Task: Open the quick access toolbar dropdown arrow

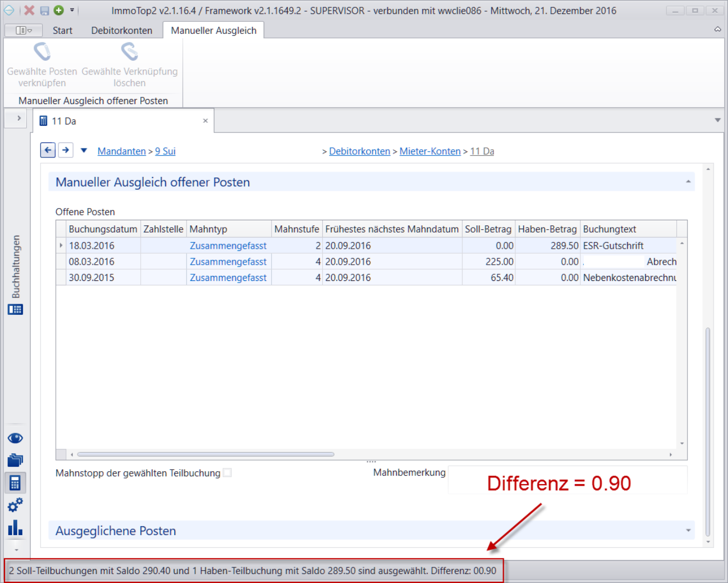Action: coord(72,11)
